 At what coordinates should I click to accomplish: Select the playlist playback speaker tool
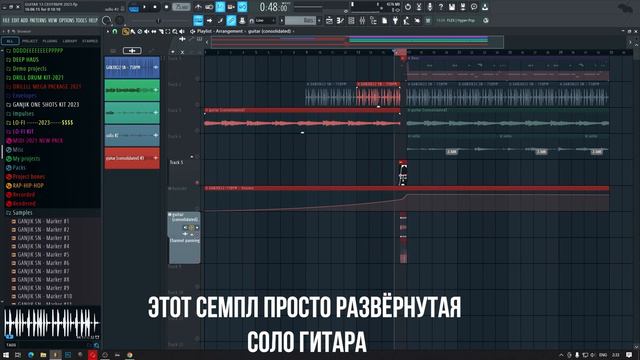(182, 31)
